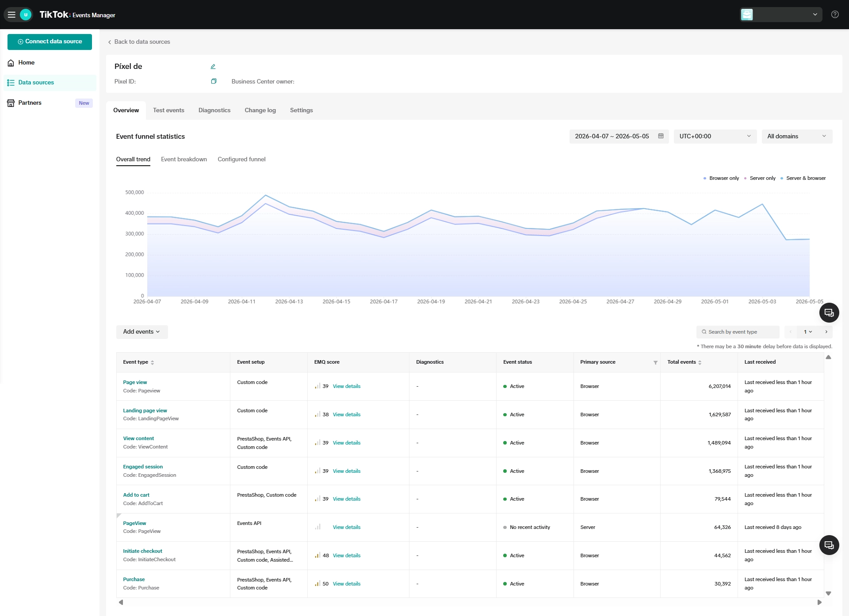Image resolution: width=849 pixels, height=616 pixels.
Task: Switch to the Change log tab
Action: 260,110
